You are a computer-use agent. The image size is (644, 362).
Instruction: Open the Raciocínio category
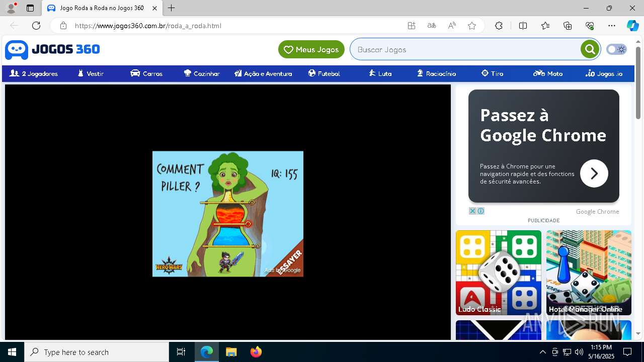(436, 73)
